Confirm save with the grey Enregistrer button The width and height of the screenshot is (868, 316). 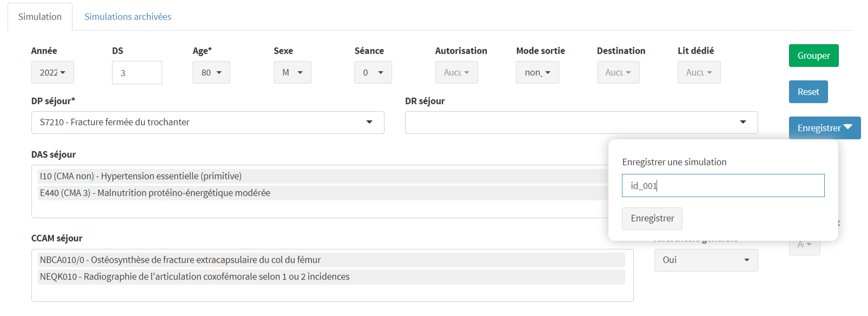click(x=652, y=218)
